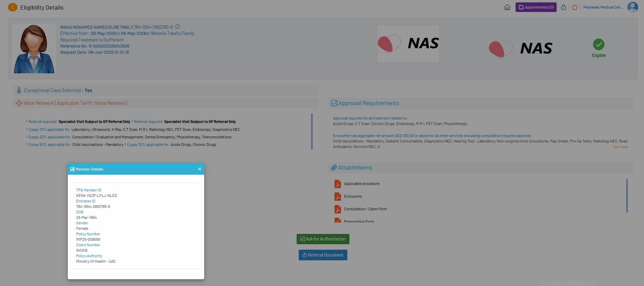Open the Exclusions PDF icon
This screenshot has width=644, height=286.
click(338, 197)
